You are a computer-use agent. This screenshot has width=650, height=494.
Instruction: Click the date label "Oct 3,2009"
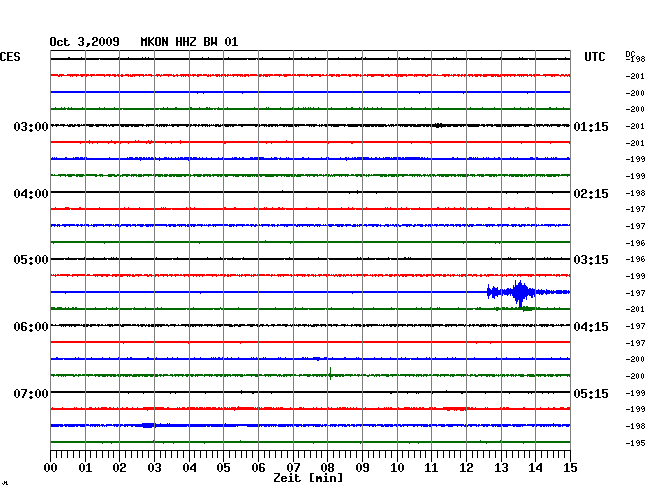[84, 42]
